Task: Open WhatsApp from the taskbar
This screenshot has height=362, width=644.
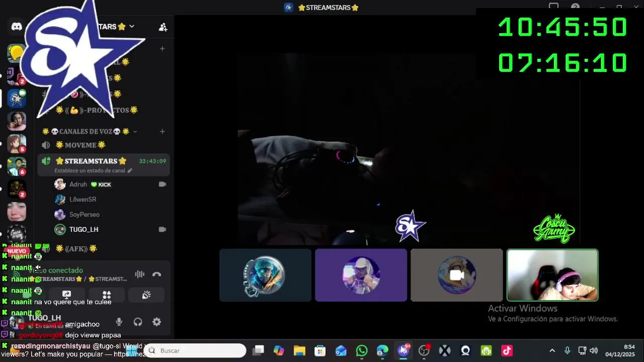Action: (x=361, y=350)
